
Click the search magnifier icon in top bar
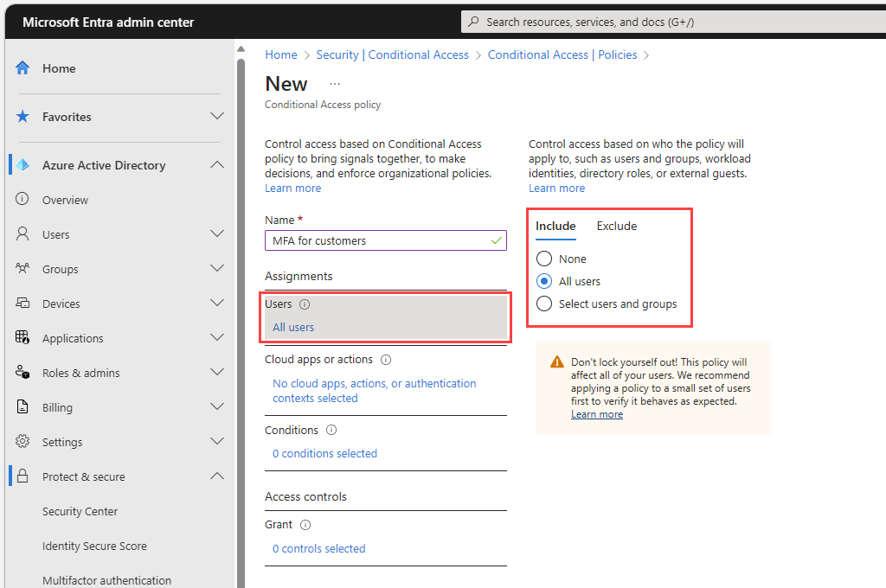pyautogui.click(x=474, y=22)
